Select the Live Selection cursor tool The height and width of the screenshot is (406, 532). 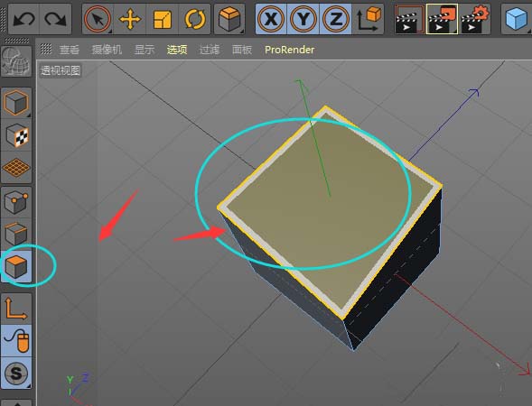98,19
